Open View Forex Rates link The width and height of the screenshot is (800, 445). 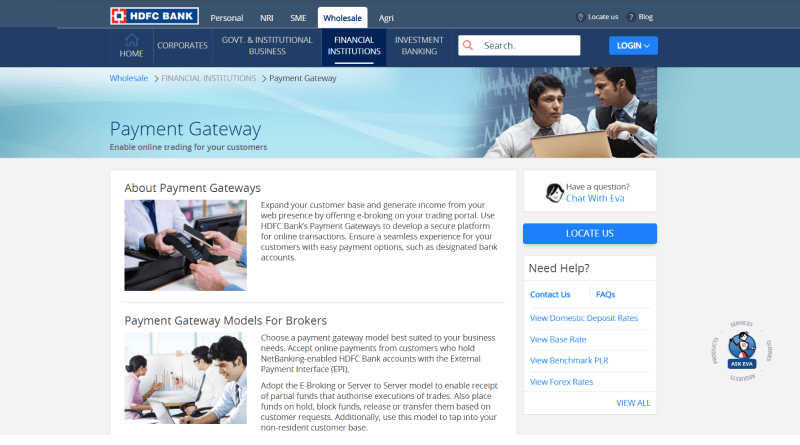(x=561, y=382)
